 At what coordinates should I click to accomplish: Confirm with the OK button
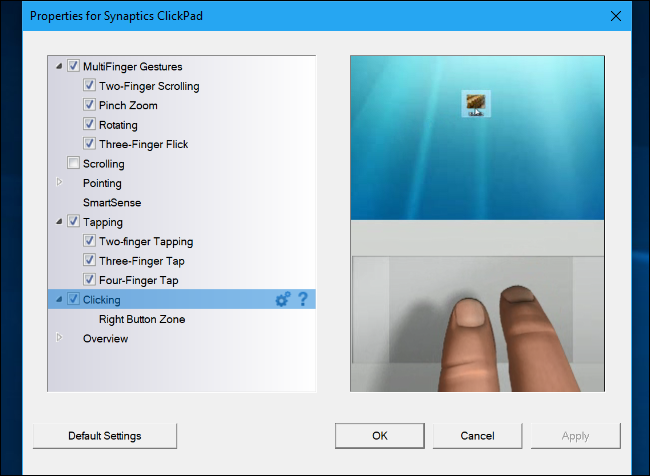[x=380, y=436]
